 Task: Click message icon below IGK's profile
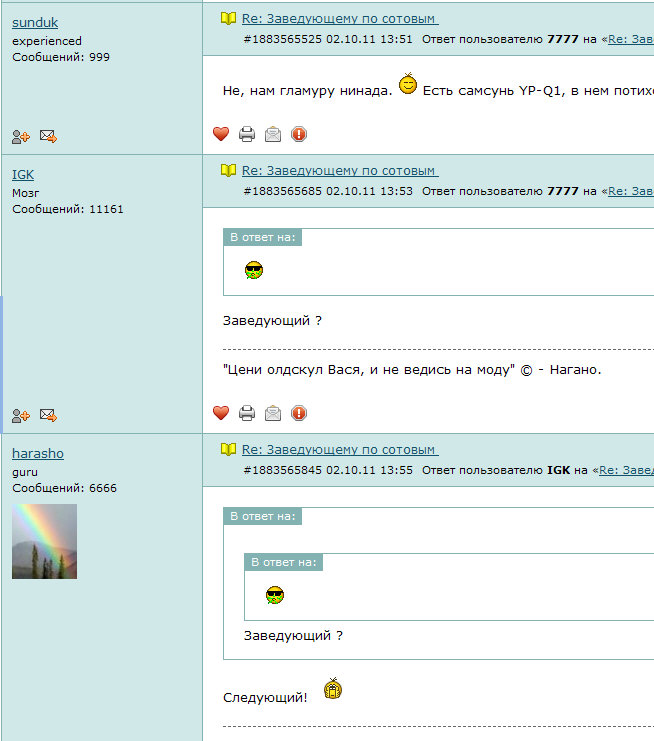[x=48, y=415]
